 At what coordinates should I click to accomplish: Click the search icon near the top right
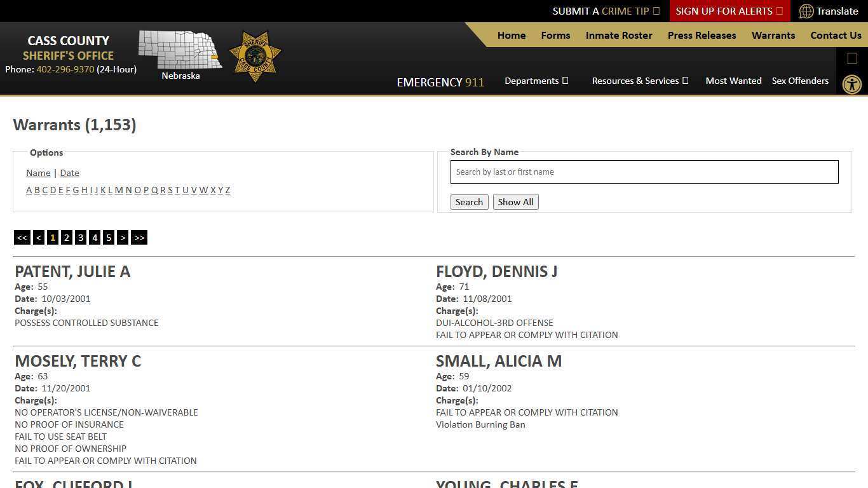click(851, 58)
